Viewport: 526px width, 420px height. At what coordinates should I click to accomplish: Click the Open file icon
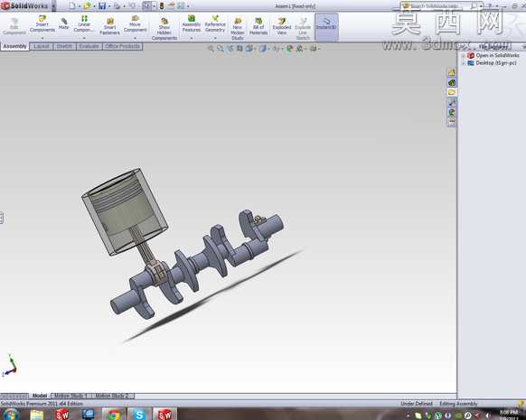coord(87,5)
